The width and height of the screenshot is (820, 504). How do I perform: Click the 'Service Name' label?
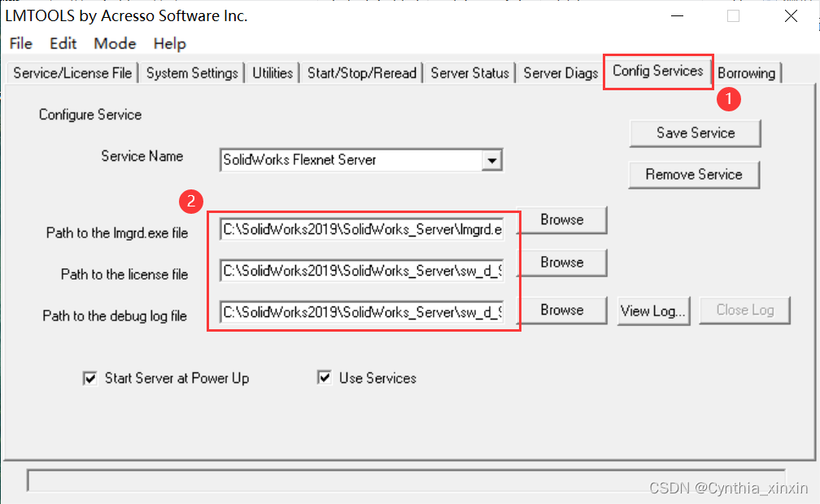coord(142,156)
